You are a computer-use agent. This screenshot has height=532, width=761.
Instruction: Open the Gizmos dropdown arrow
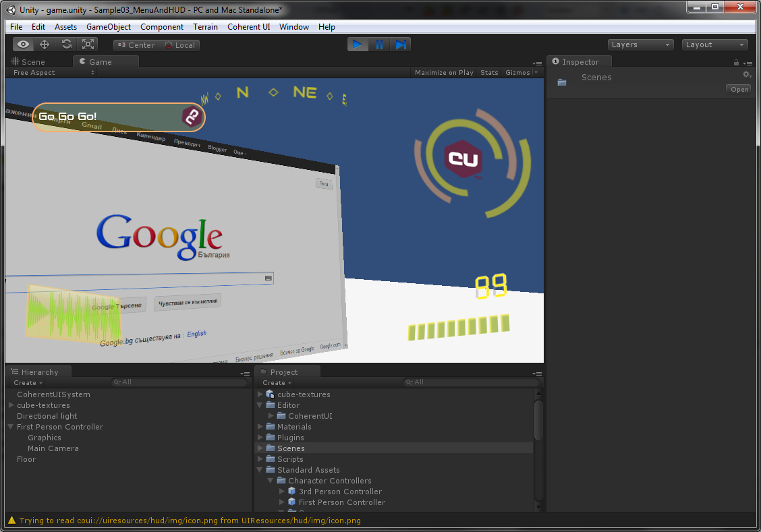click(536, 73)
